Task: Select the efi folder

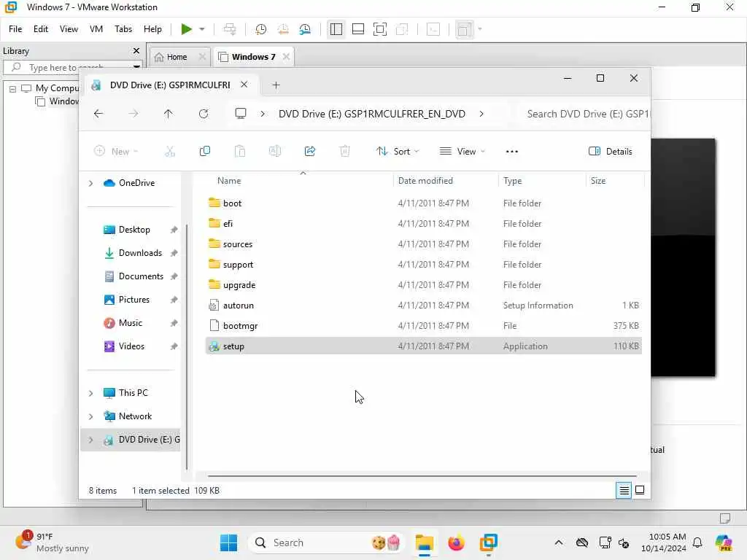Action: click(423, 224)
